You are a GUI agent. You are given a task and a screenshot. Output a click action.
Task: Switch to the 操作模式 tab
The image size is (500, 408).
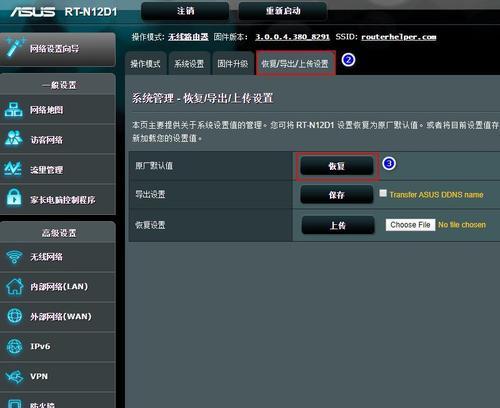[x=146, y=63]
